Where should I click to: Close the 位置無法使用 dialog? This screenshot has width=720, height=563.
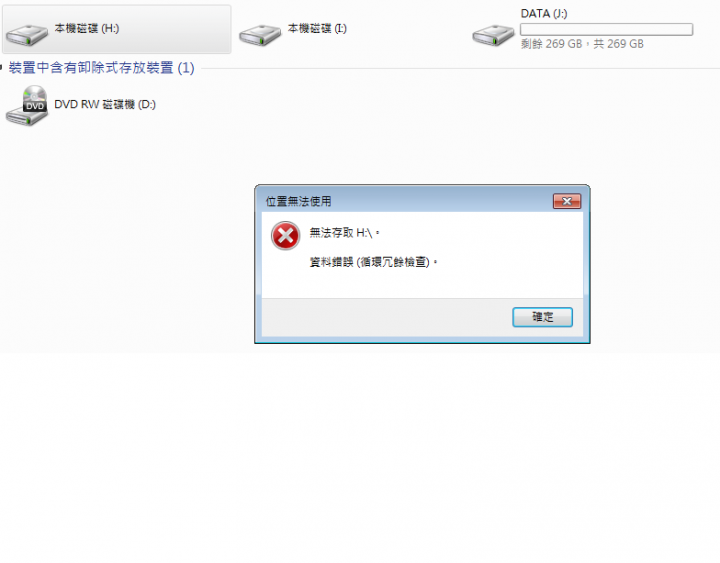point(567,201)
